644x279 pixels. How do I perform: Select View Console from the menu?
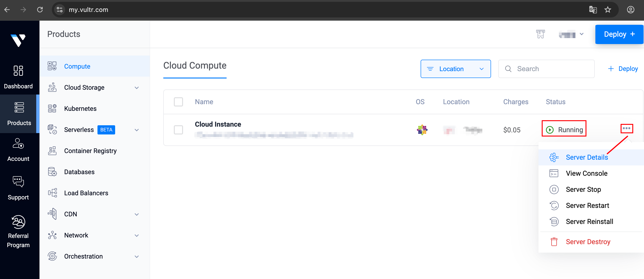coord(586,173)
